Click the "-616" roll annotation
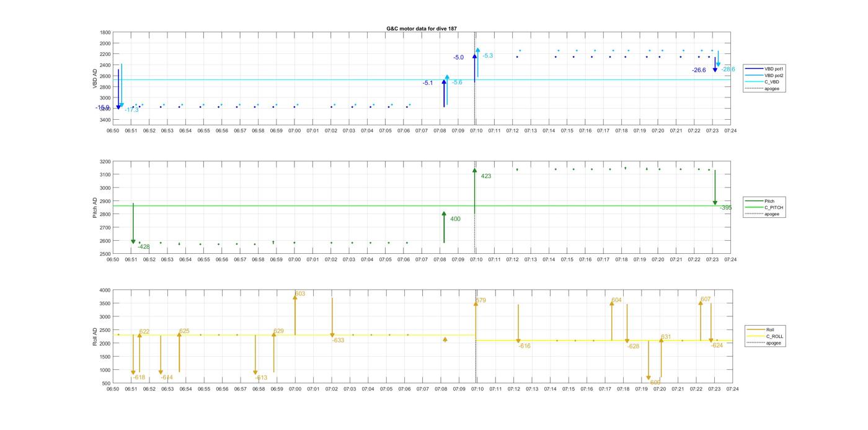Viewport: 868px width, 430px height. [x=525, y=346]
